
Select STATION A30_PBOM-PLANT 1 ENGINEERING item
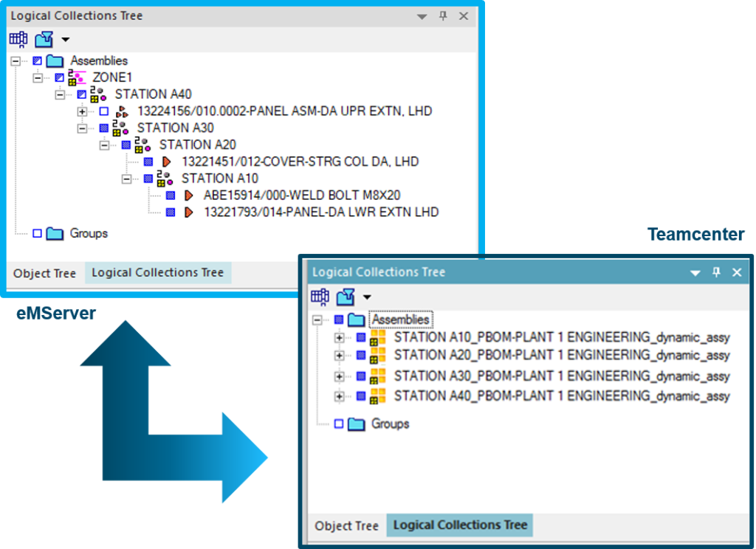[561, 376]
